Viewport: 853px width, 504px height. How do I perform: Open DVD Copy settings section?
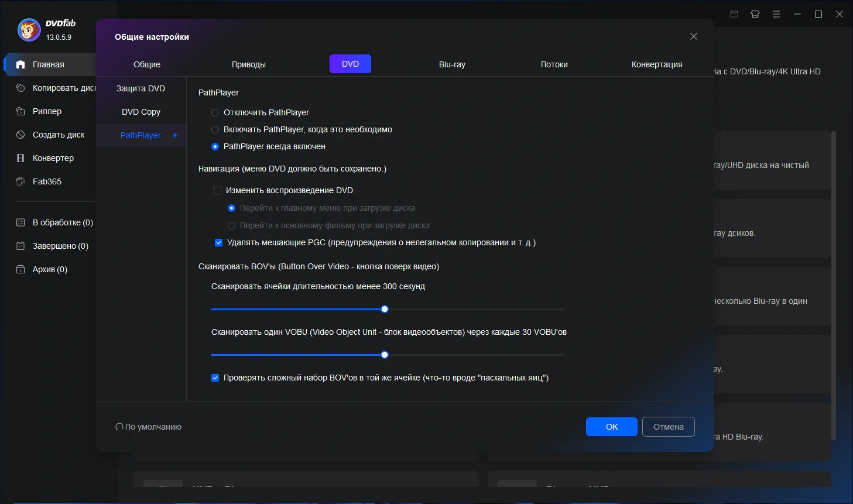click(141, 112)
